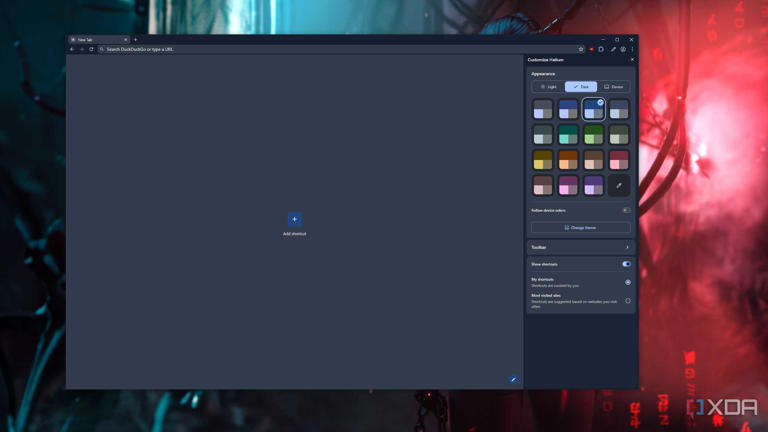Image resolution: width=768 pixels, height=432 pixels.
Task: Toggle Follow device colors switch
Action: [x=626, y=210]
